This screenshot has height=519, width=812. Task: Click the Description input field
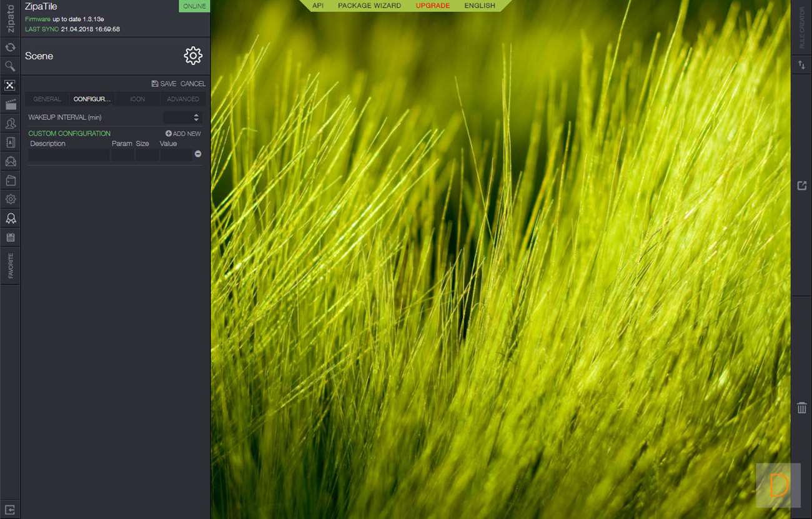coord(69,154)
